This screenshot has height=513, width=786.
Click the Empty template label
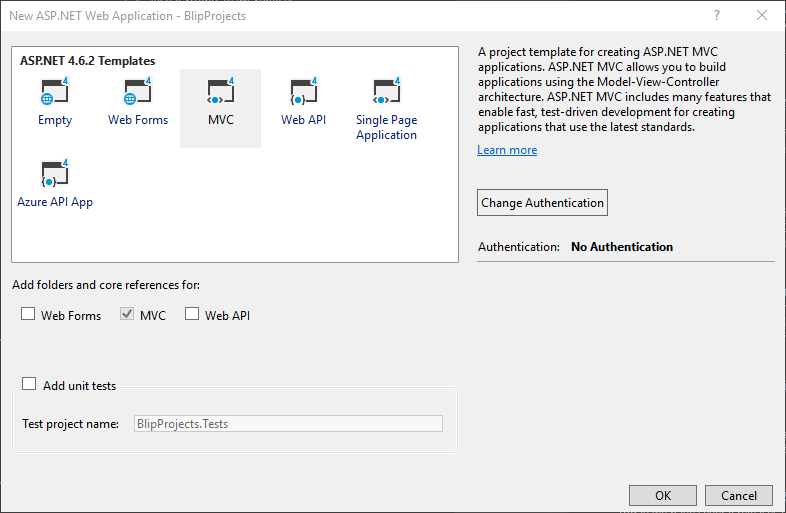pyautogui.click(x=55, y=120)
